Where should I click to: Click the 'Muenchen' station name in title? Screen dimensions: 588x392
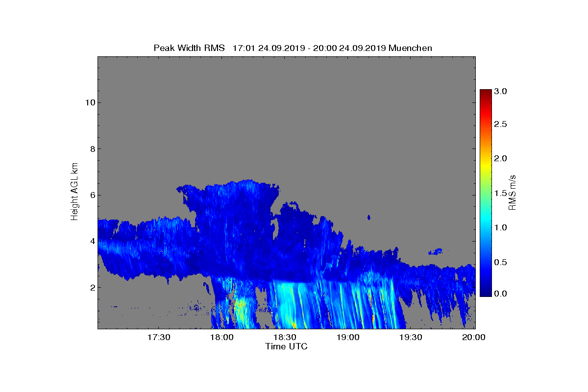click(410, 48)
